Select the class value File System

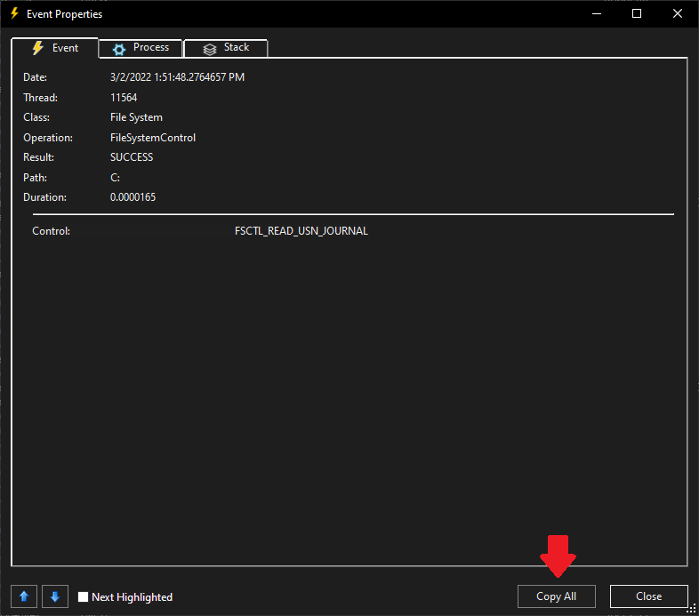click(136, 117)
